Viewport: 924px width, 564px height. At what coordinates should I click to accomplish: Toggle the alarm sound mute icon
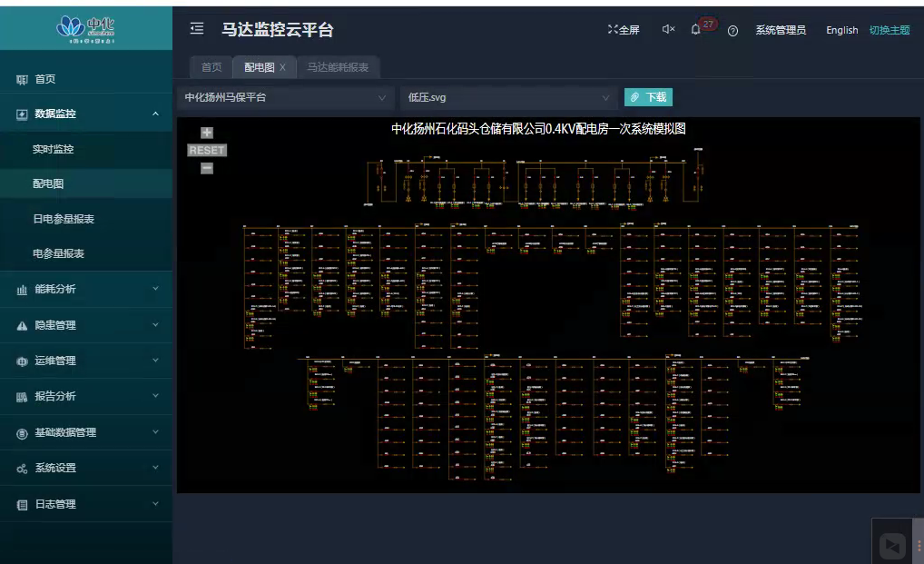point(668,30)
